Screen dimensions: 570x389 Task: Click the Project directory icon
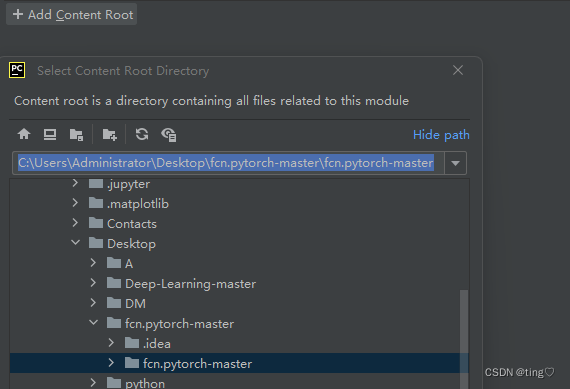(76, 135)
